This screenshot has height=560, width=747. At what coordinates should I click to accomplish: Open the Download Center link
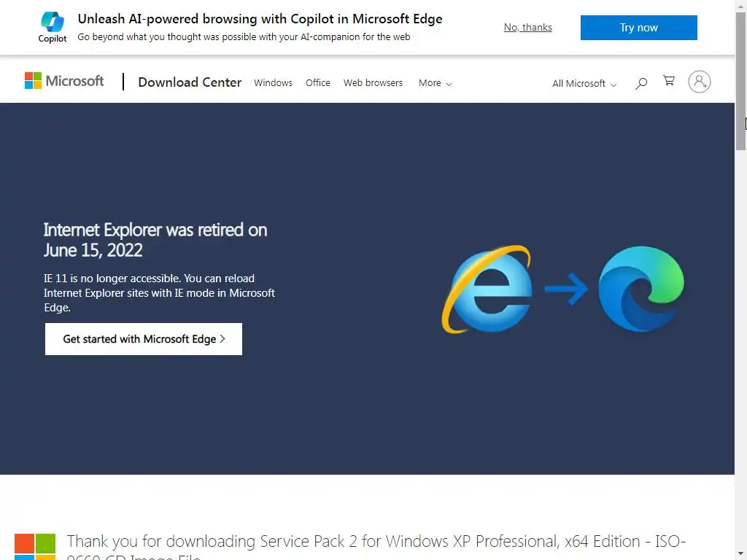pos(190,82)
